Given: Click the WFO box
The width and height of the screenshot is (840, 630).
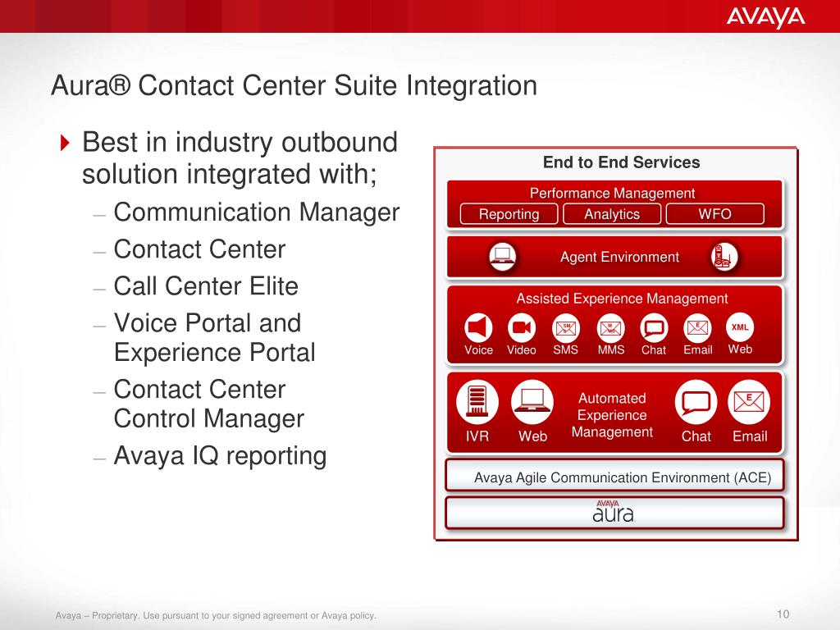Looking at the screenshot, I should tap(714, 214).
